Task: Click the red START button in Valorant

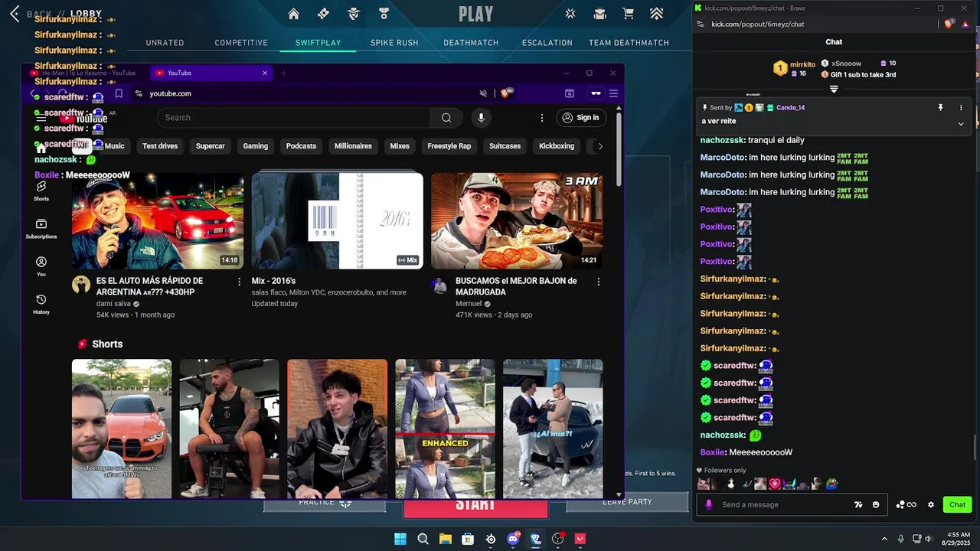Action: 475,507
